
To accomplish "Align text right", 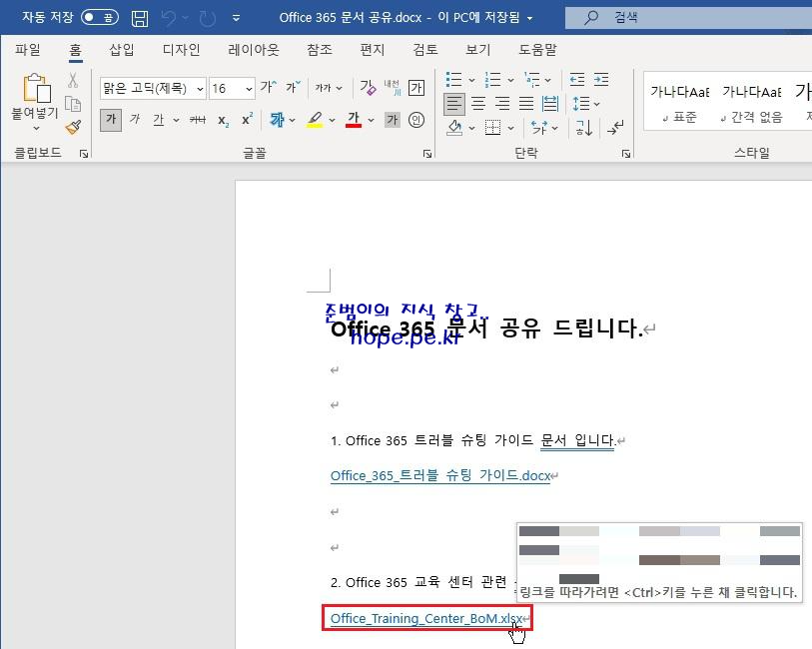I will point(502,104).
